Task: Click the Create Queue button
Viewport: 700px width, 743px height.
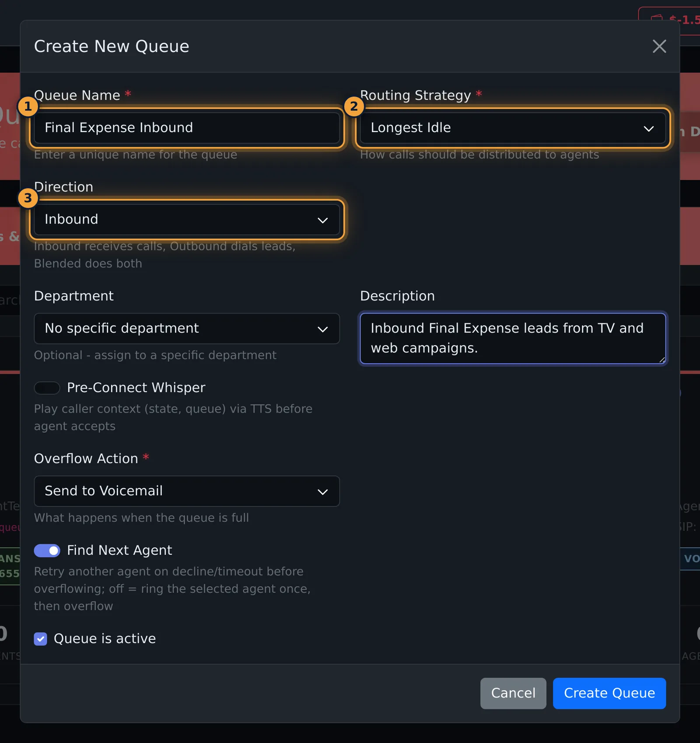Action: (x=609, y=693)
